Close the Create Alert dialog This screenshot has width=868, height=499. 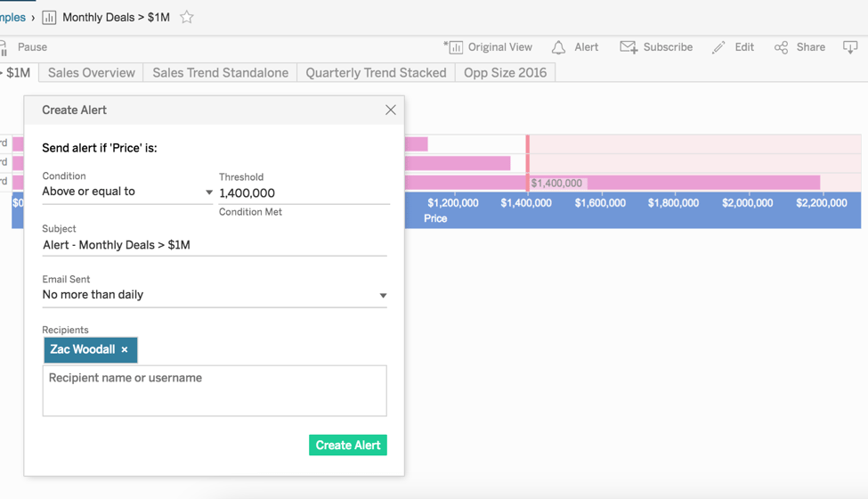(x=391, y=110)
